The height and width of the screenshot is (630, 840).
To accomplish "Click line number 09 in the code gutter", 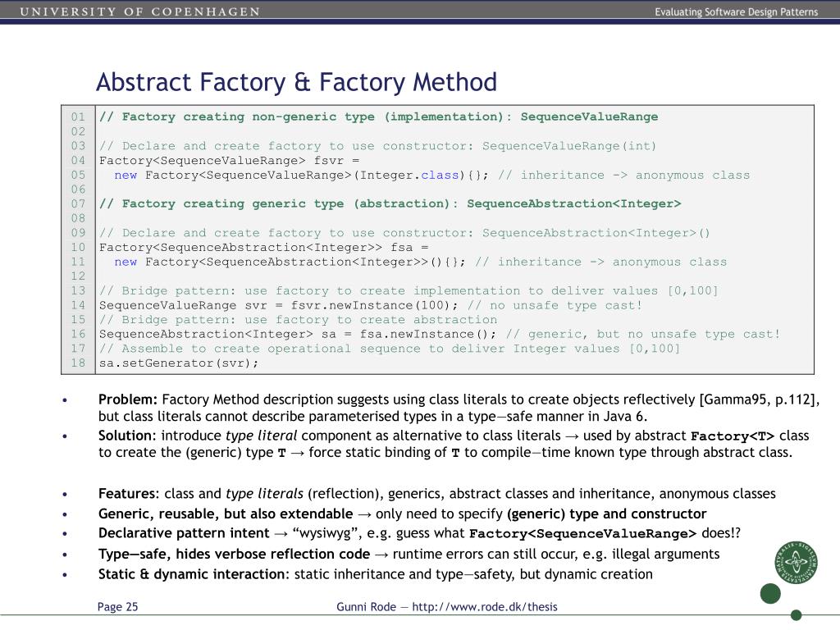I will [x=78, y=232].
